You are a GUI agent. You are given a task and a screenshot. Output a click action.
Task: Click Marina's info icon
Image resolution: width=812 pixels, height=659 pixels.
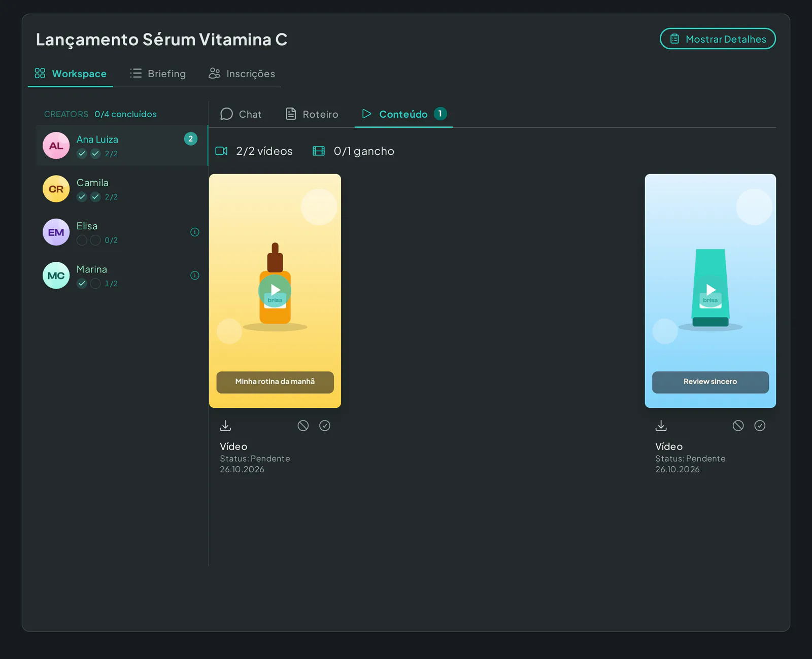tap(195, 275)
